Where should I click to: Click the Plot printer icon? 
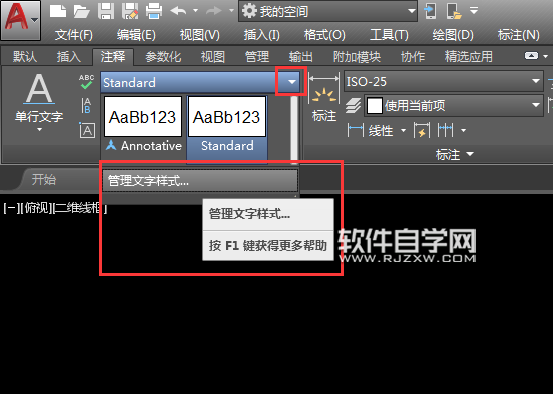tap(154, 11)
